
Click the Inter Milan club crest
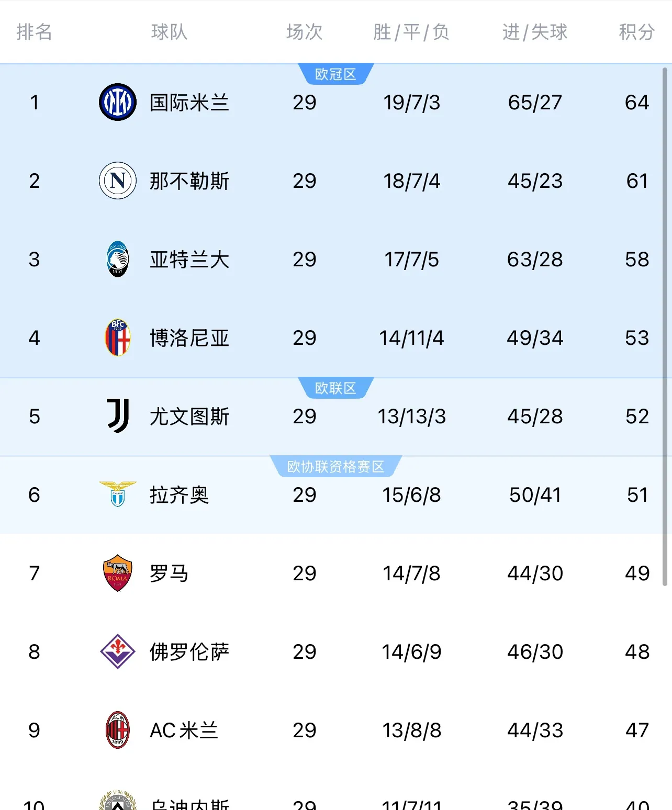coord(117,103)
